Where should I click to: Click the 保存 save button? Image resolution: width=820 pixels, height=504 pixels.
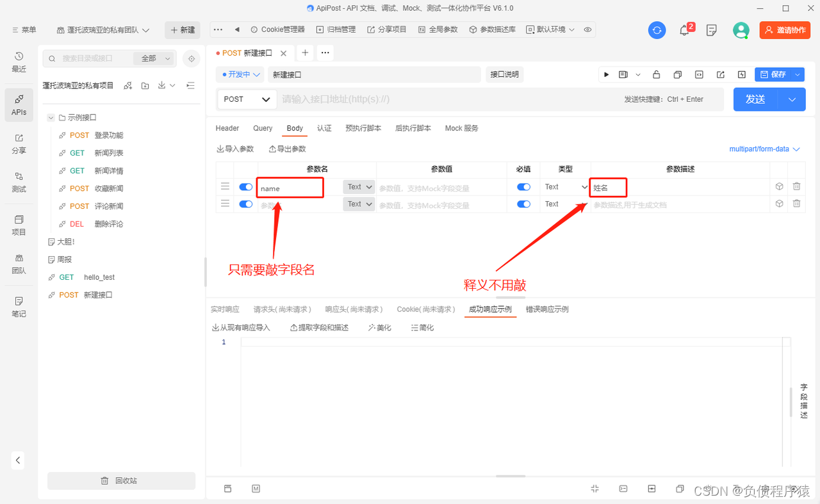click(x=773, y=74)
